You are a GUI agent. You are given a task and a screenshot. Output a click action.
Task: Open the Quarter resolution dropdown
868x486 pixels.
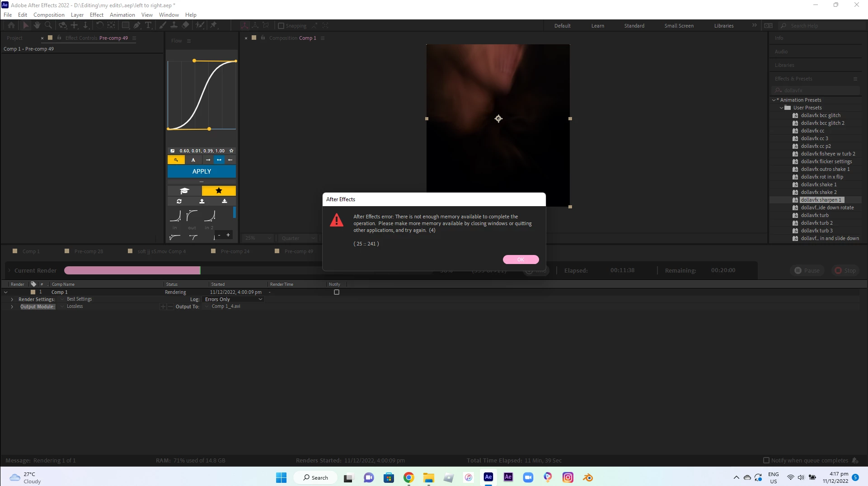tap(299, 238)
